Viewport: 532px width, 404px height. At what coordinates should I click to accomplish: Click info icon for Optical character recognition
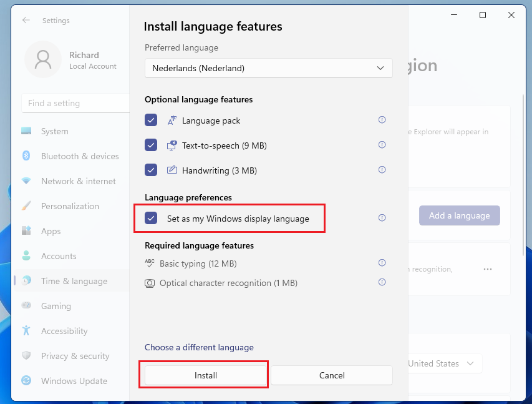coord(382,282)
